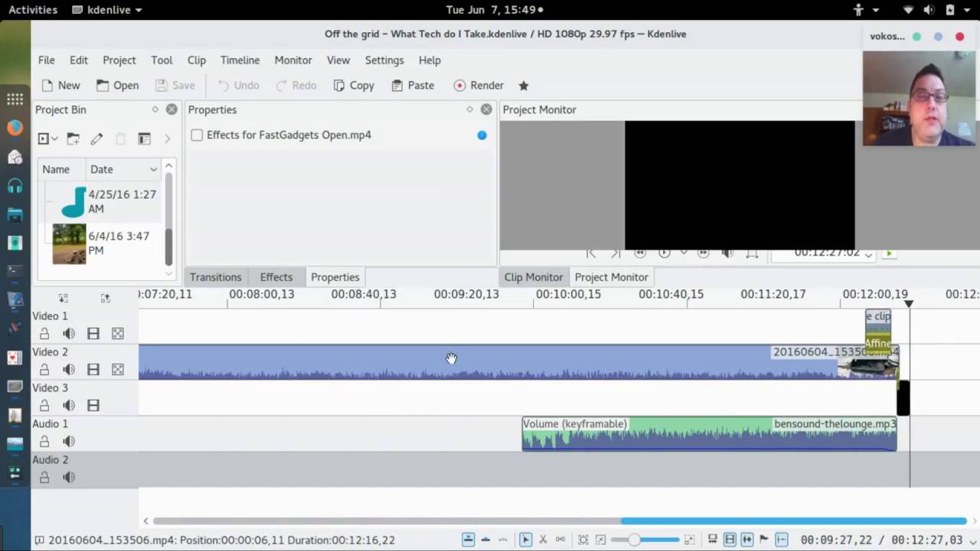Screen dimensions: 980x551
Task: Open the Project menu
Action: (119, 60)
